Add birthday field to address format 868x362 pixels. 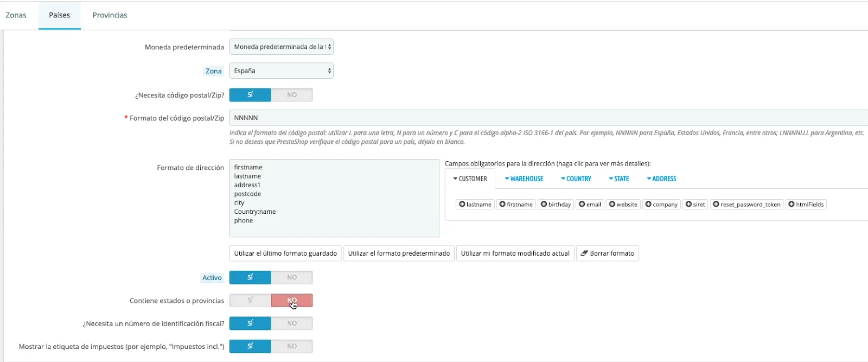pos(556,205)
